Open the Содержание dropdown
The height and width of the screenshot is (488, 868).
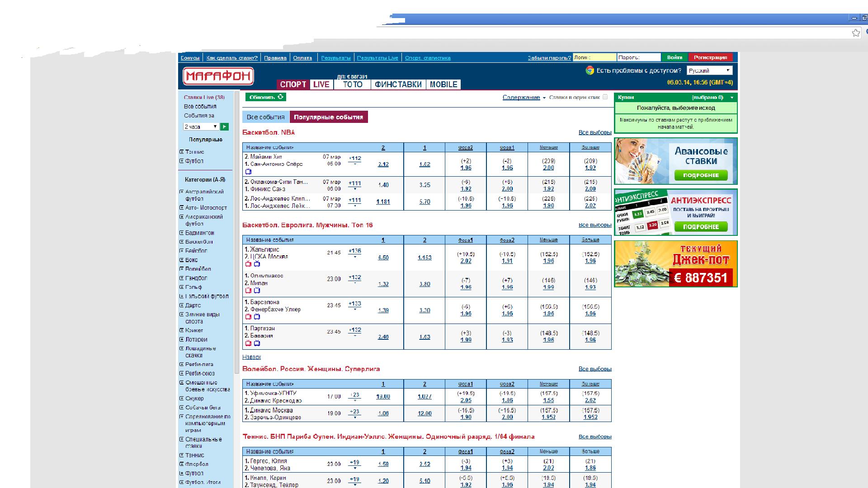pyautogui.click(x=524, y=97)
